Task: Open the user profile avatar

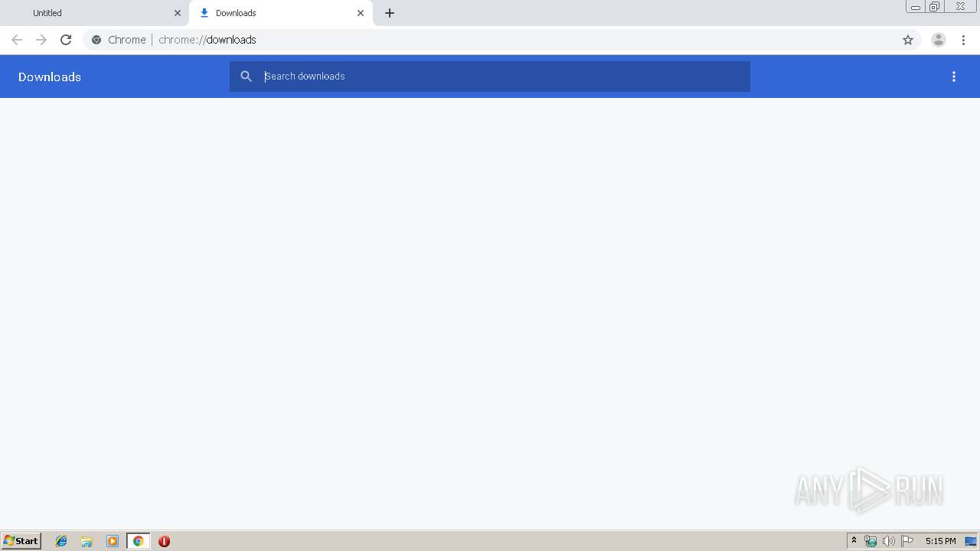Action: [x=939, y=40]
